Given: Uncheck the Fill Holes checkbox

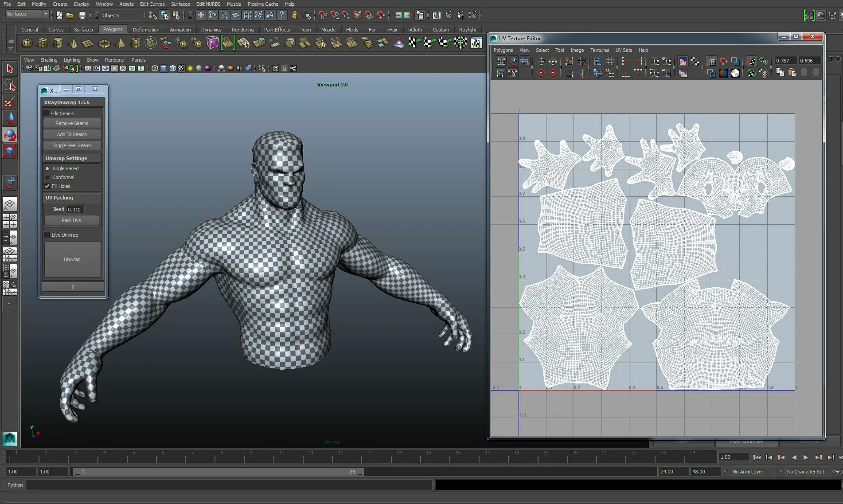Looking at the screenshot, I should 47,186.
